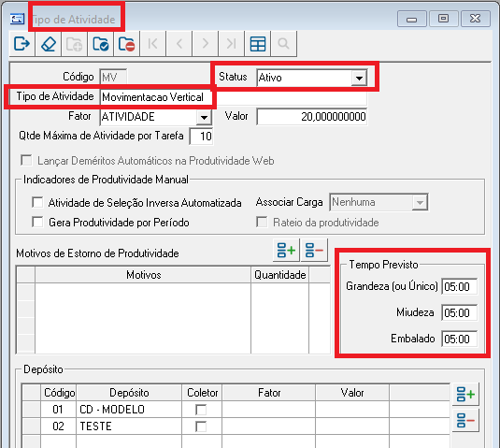This screenshot has height=448, width=500.
Task: Open the Status dropdown showing Ativo
Action: pyautogui.click(x=359, y=78)
